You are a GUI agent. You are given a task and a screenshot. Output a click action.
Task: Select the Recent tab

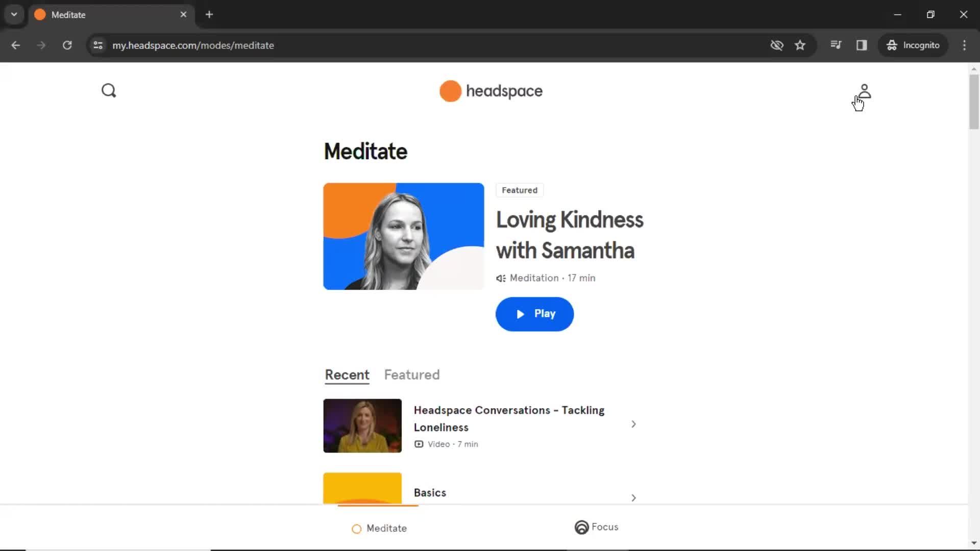[347, 375]
